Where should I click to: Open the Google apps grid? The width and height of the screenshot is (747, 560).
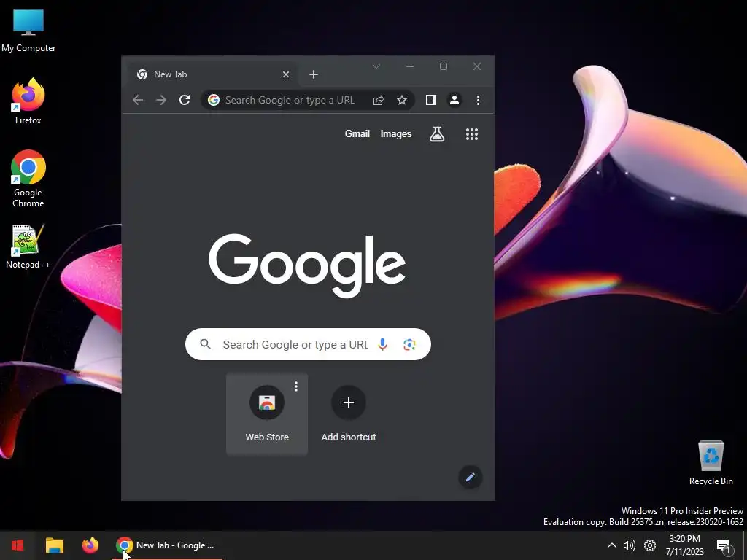472,134
